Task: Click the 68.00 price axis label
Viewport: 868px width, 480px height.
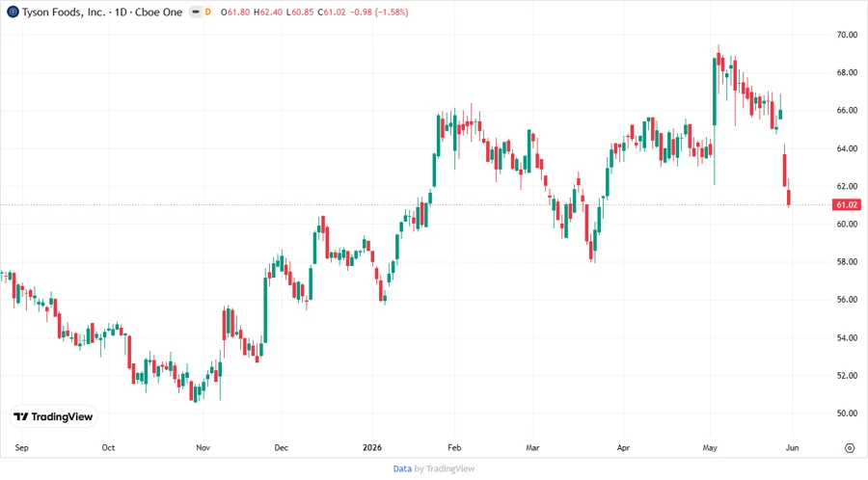Action: point(847,72)
